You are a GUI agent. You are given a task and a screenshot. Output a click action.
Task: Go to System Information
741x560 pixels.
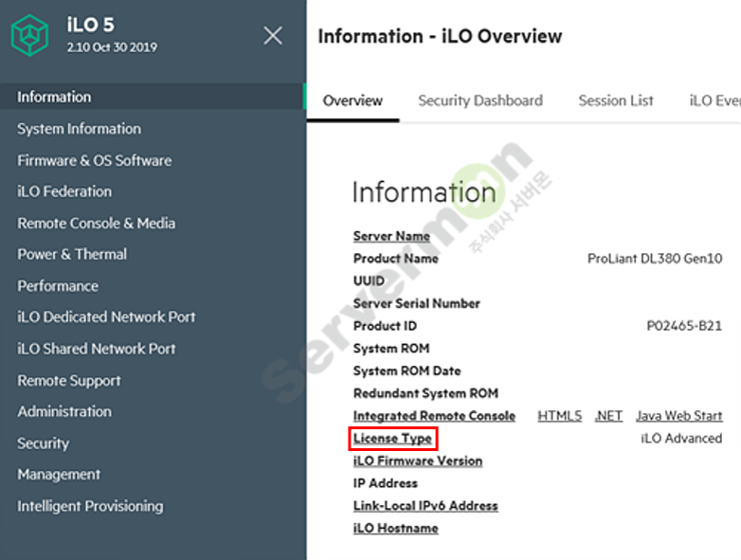pos(79,129)
